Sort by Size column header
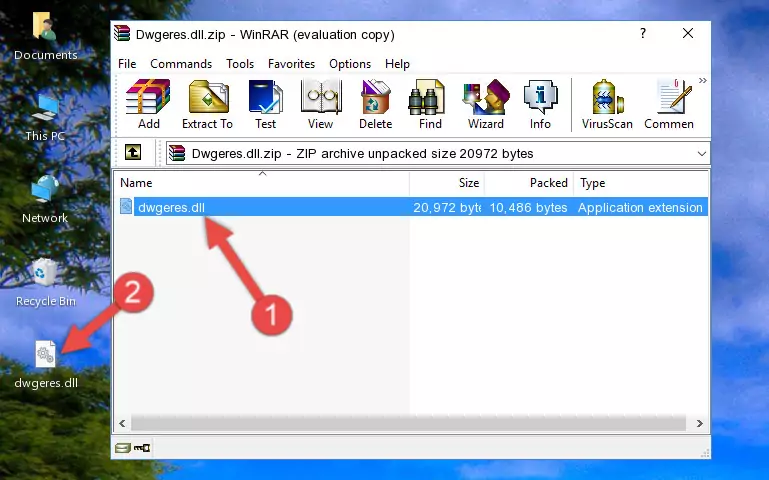The image size is (769, 480). pos(447,183)
